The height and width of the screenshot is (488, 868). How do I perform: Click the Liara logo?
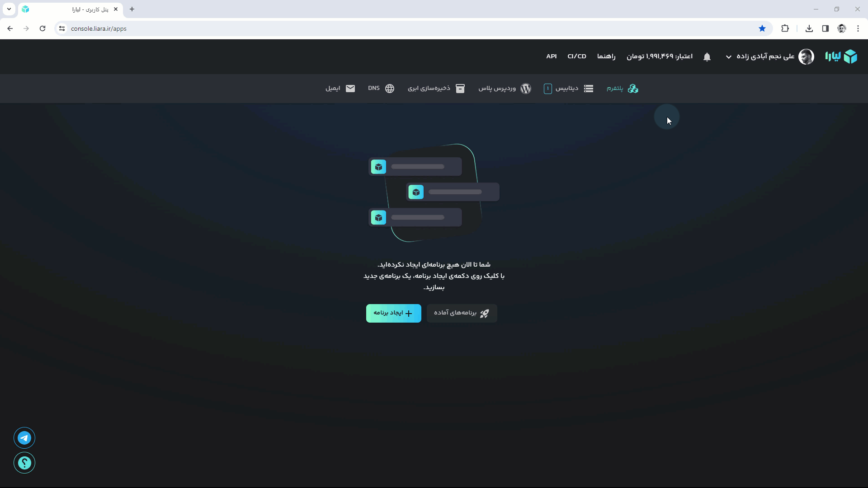coord(841,56)
